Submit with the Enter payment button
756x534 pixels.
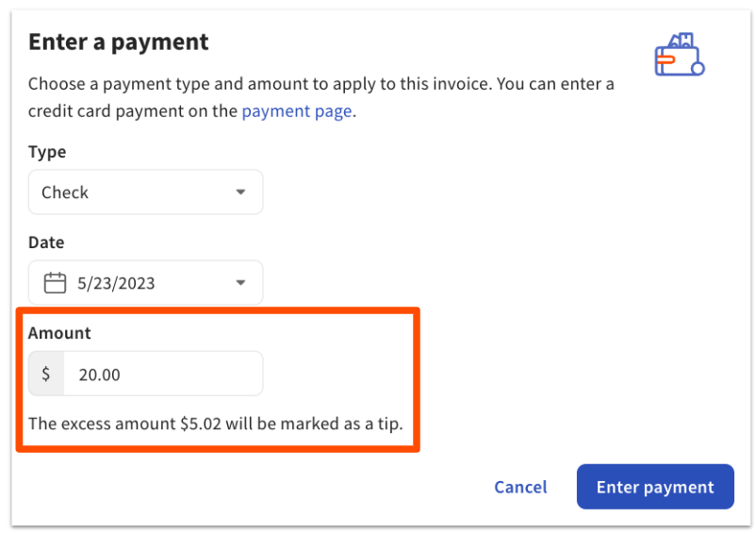click(655, 487)
